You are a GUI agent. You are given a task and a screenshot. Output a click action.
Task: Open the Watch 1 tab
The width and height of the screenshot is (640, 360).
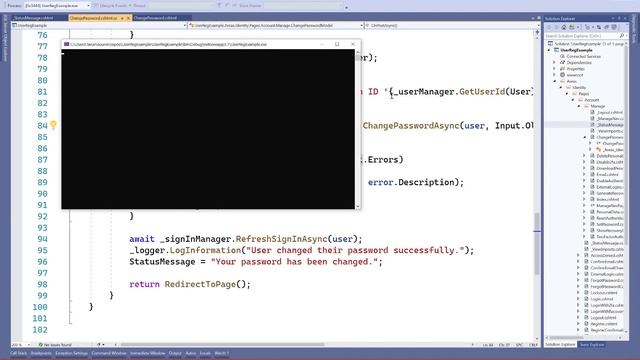point(222,353)
